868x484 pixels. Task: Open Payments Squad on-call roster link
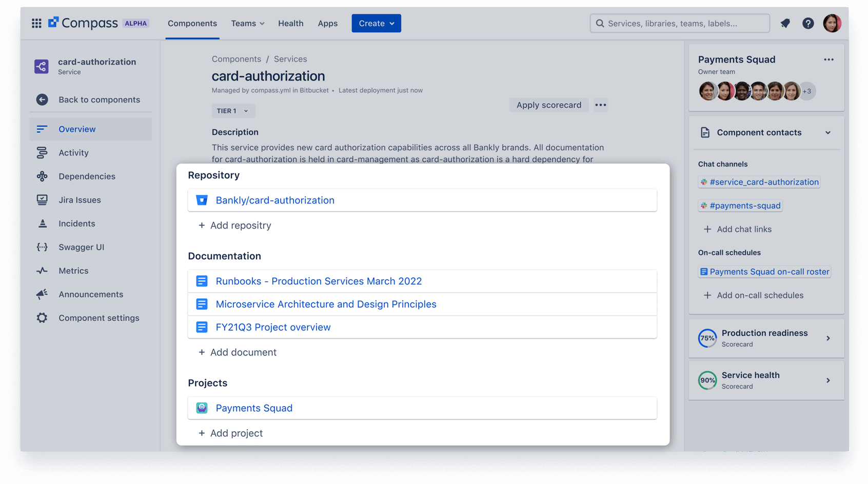(x=764, y=272)
